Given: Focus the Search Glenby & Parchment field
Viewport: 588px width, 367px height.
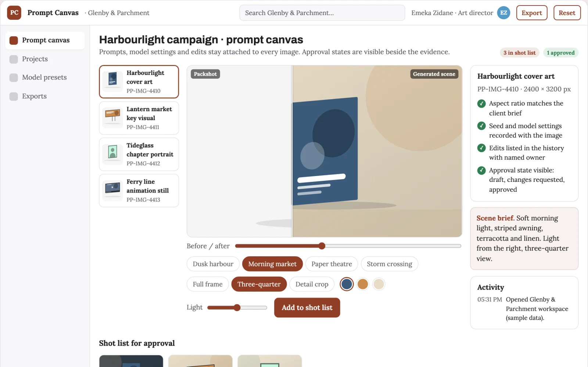Looking at the screenshot, I should point(322,13).
